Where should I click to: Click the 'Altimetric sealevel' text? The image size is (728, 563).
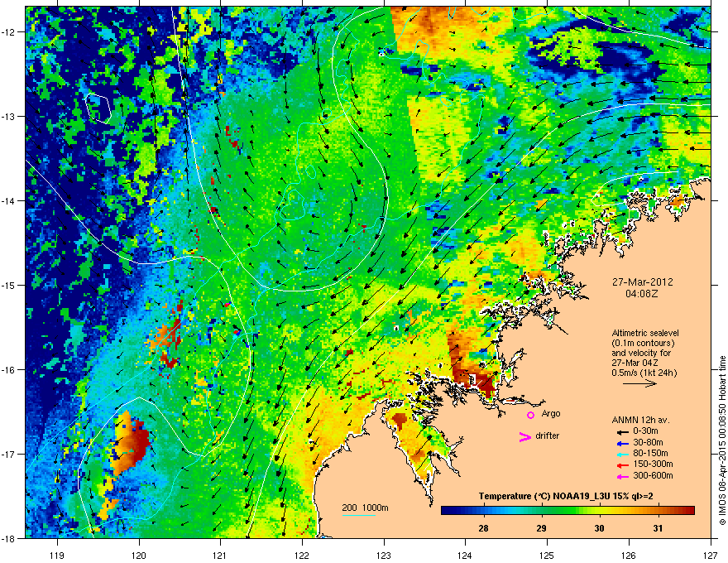[x=645, y=333]
